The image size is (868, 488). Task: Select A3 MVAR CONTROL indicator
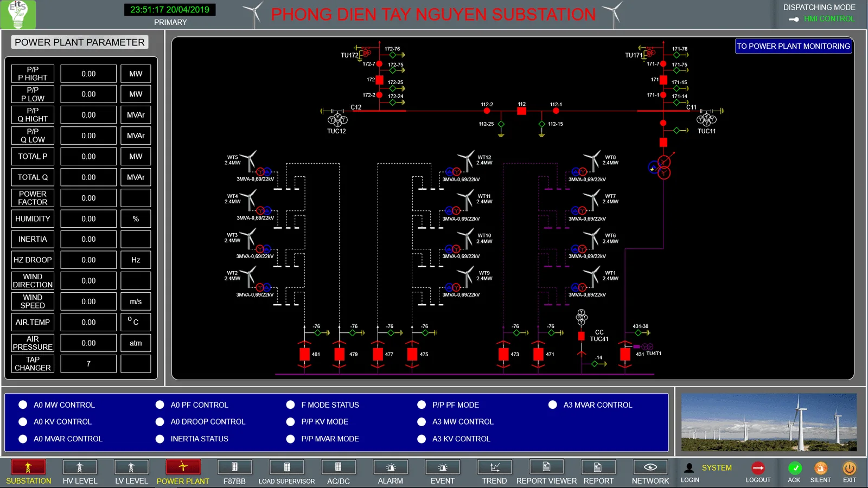point(552,404)
